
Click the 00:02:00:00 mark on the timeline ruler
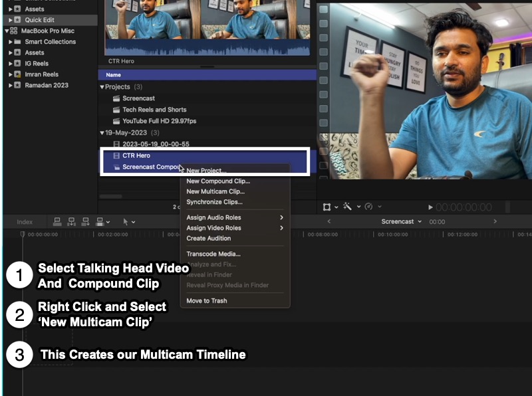[112, 235]
